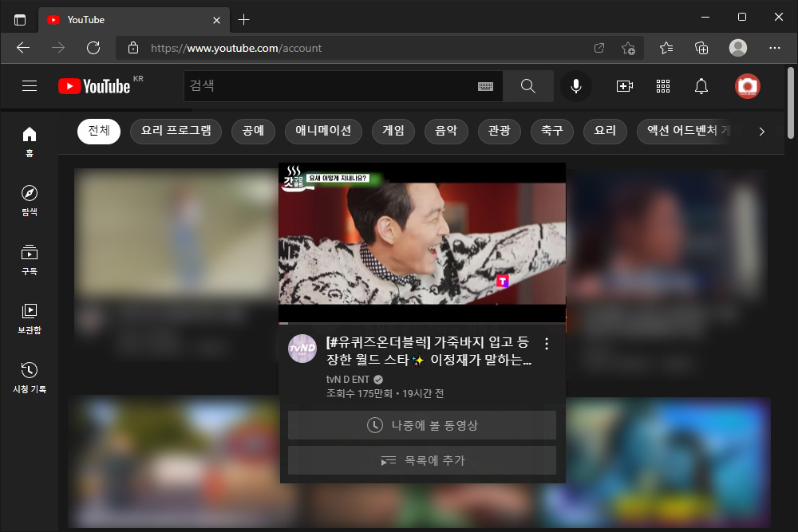Click the browser forward arrow
The width and height of the screenshot is (798, 532).
tap(58, 48)
